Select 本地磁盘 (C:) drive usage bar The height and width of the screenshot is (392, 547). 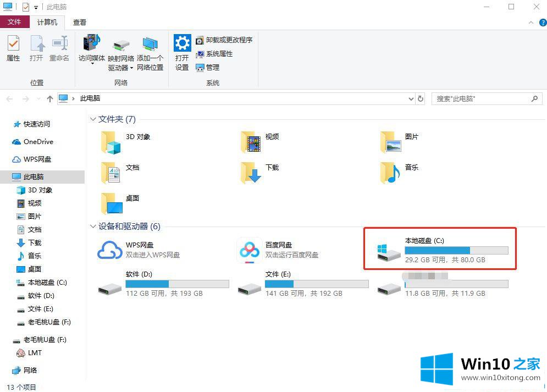[456, 250]
